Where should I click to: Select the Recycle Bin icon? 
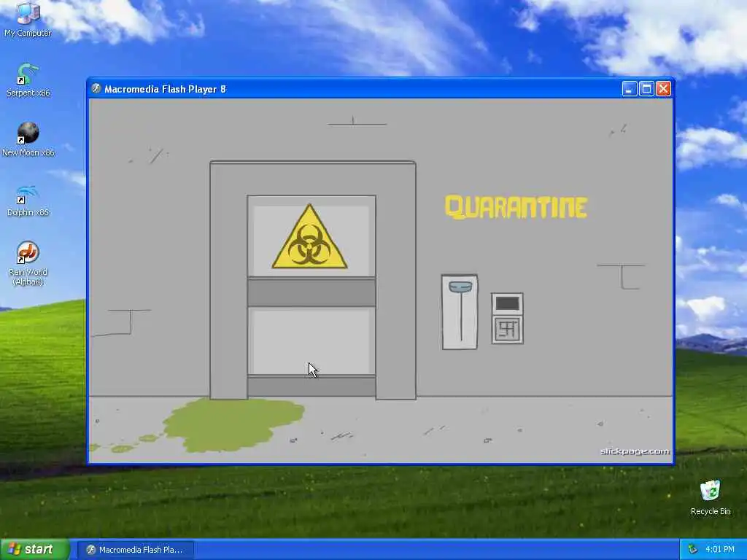711,497
